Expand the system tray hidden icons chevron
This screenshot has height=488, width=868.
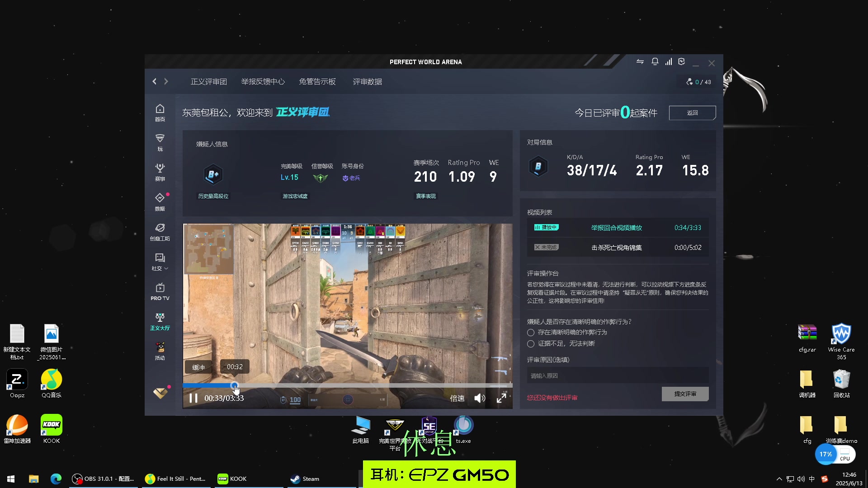[x=779, y=479]
